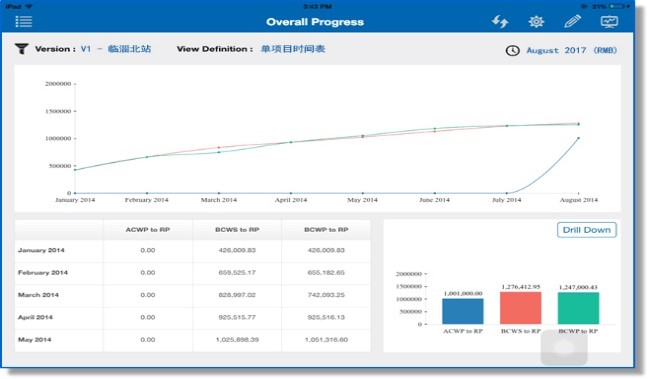Select the April 2014 table row
Image resolution: width=649 pixels, height=379 pixels.
click(193, 317)
